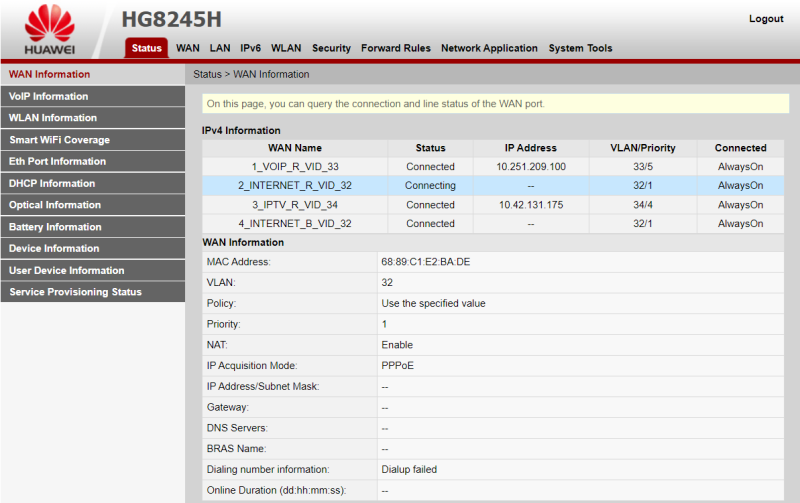Click the Status > WAN Information breadcrumb
800x503 pixels.
coord(251,74)
